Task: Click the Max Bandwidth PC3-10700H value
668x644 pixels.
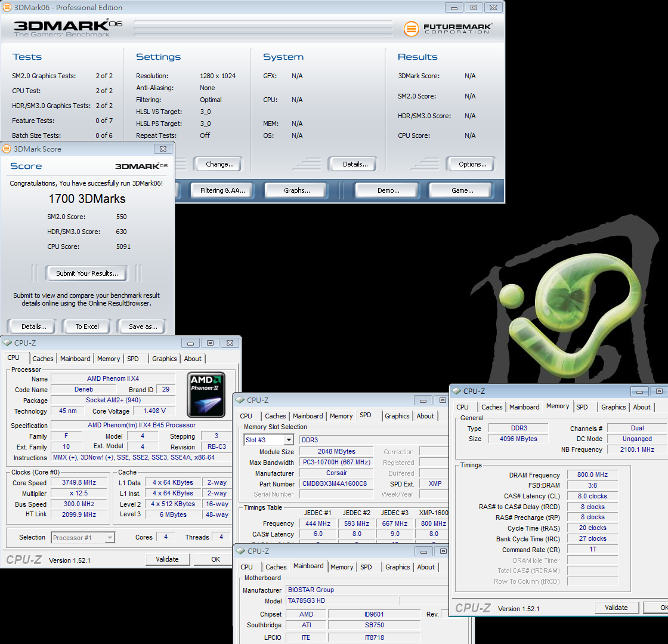Action: (336, 463)
